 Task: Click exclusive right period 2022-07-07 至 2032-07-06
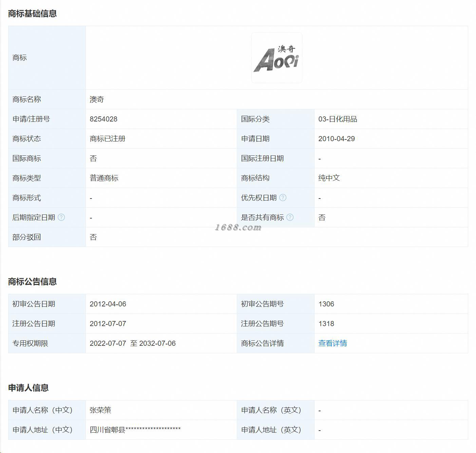133,343
